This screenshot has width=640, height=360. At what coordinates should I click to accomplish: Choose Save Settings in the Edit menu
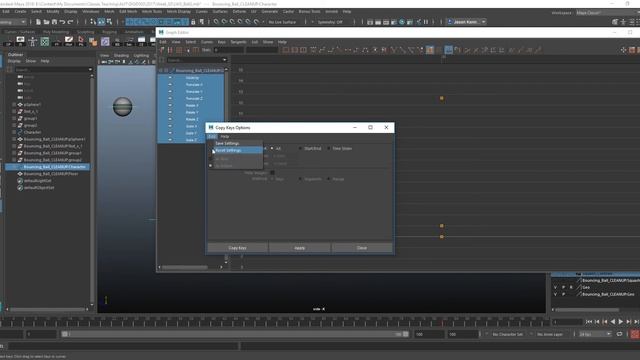[x=227, y=143]
